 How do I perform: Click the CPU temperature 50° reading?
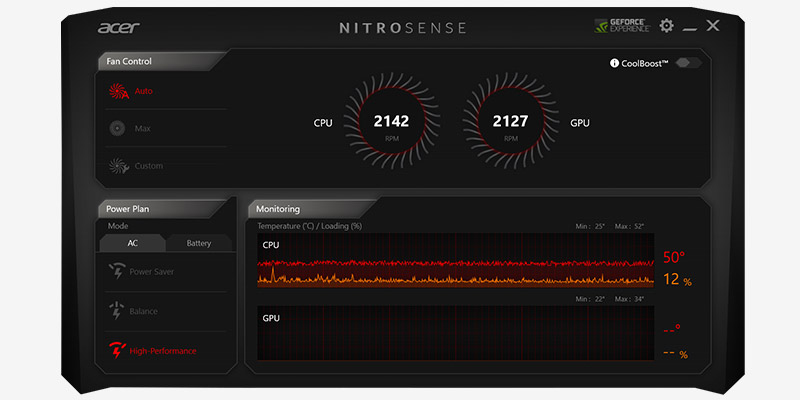(x=674, y=257)
